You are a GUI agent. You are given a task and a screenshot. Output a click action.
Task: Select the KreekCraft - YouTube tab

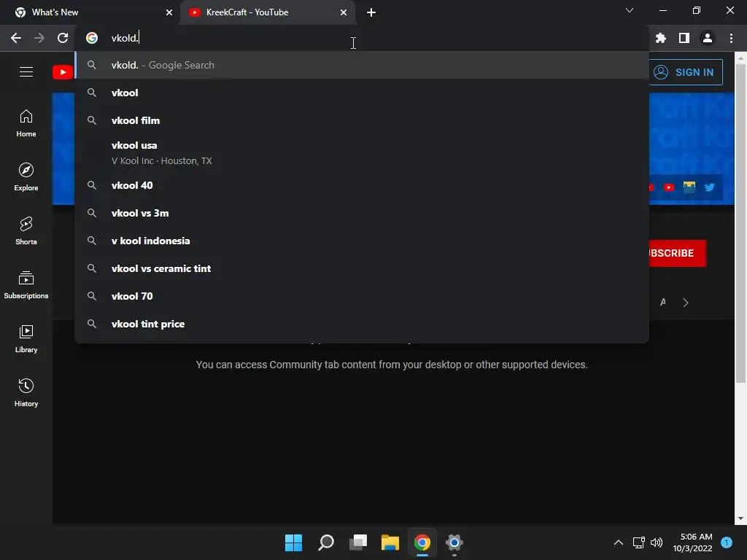pyautogui.click(x=267, y=12)
